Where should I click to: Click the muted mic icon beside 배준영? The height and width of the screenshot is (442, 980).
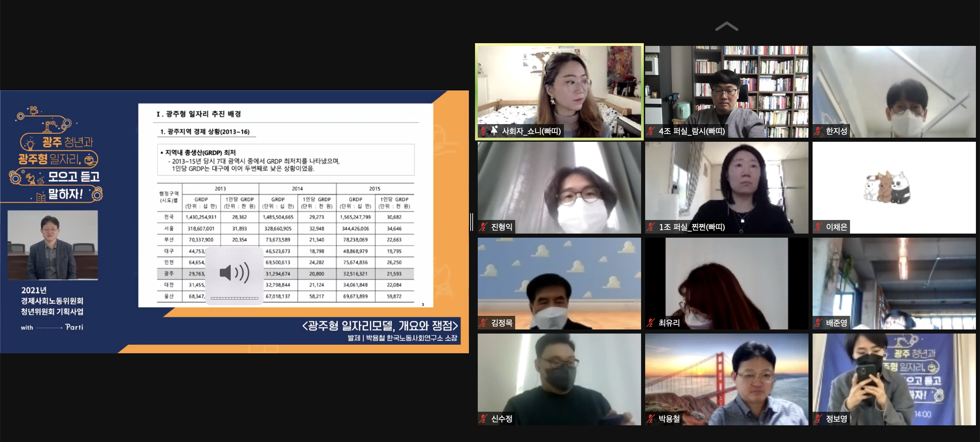tap(818, 323)
